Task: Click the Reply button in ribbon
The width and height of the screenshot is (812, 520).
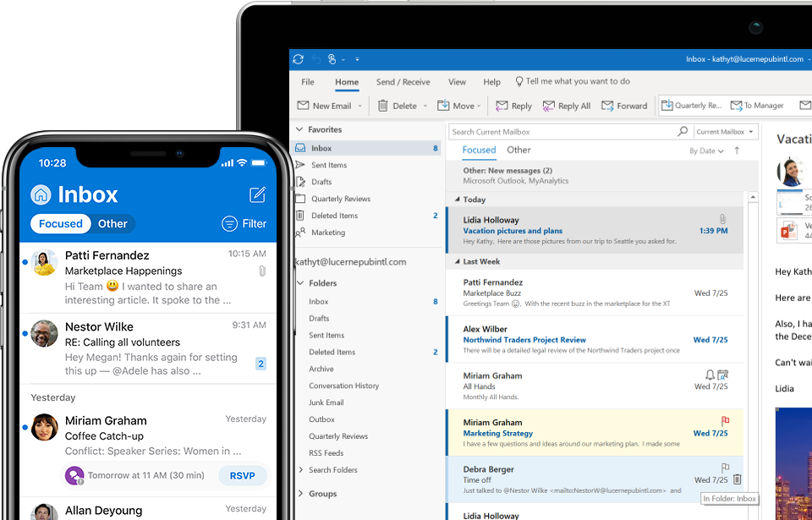Action: 513,106
